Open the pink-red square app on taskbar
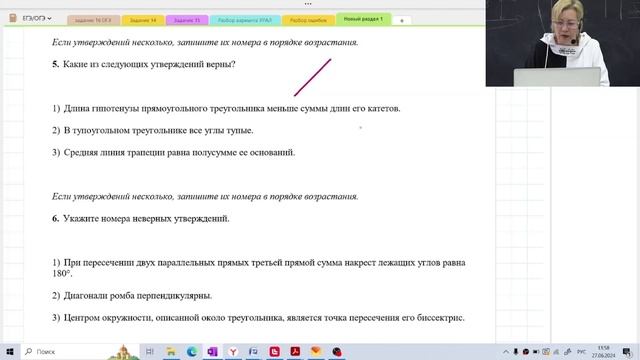This screenshot has width=640, height=360. click(274, 351)
